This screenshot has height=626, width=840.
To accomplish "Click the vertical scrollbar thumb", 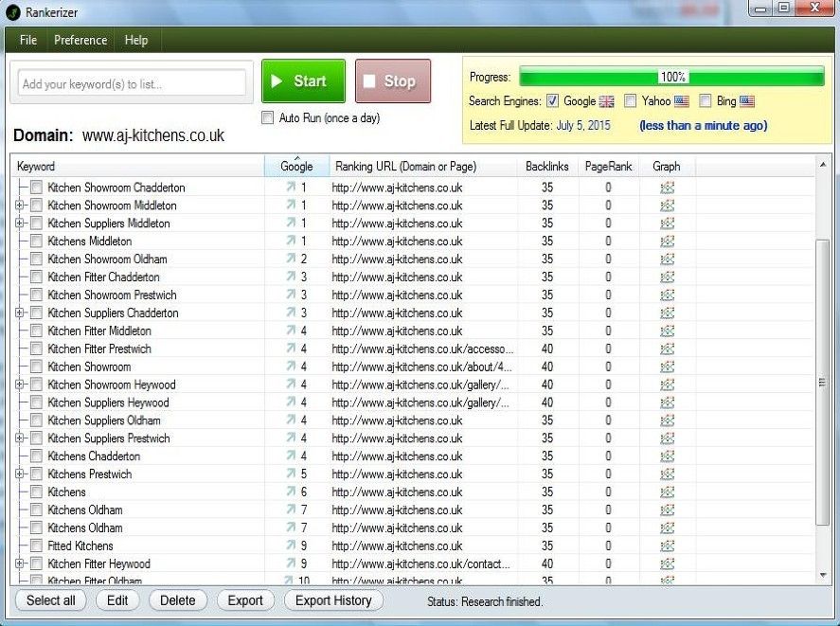I will point(822,383).
